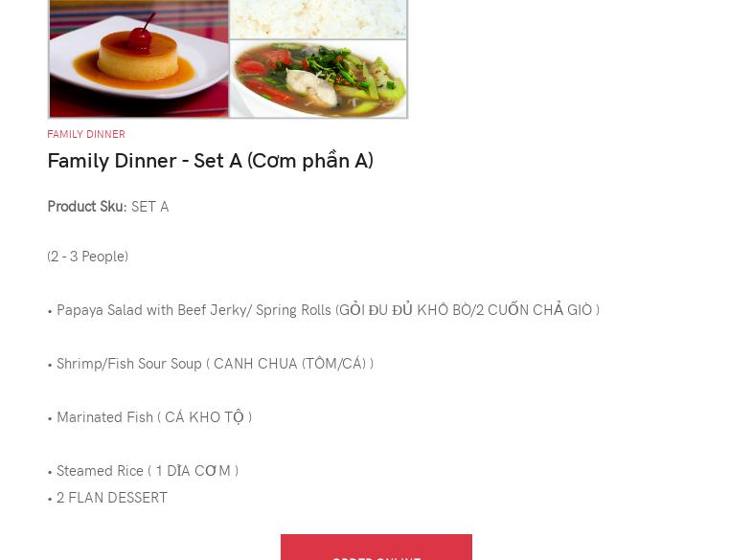Click the Marinated Fish menu item
Viewport: 752px width, 560px height.
tap(104, 417)
